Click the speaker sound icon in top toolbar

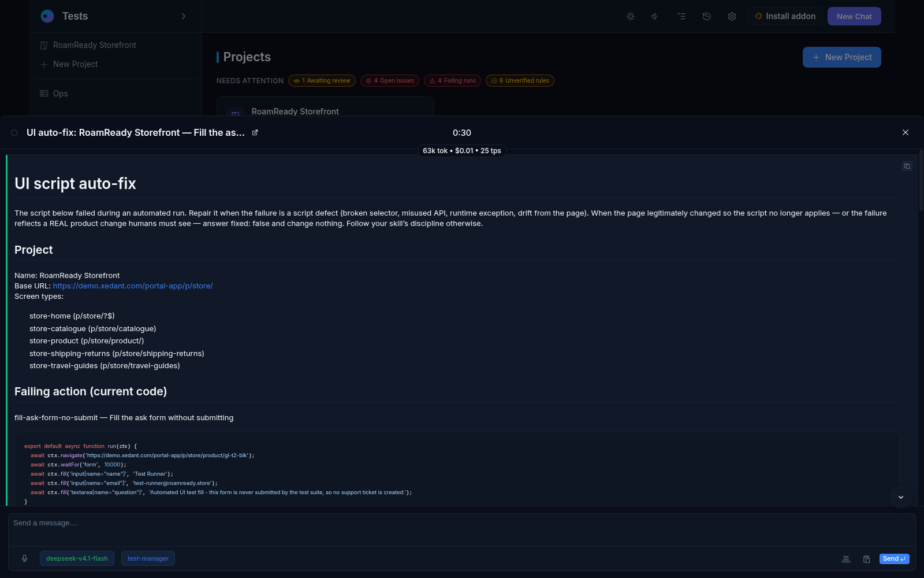(655, 16)
